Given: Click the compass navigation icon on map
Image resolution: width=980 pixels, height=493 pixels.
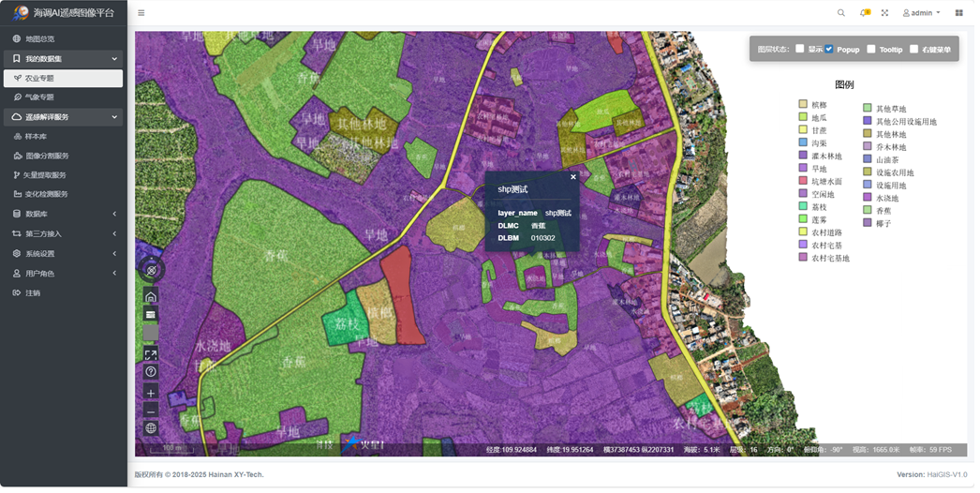Looking at the screenshot, I should [151, 272].
